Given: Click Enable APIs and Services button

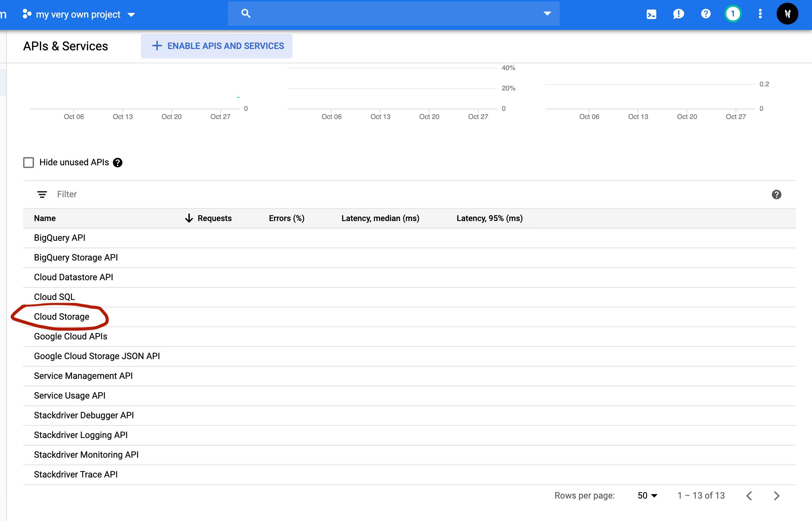Looking at the screenshot, I should click(217, 46).
